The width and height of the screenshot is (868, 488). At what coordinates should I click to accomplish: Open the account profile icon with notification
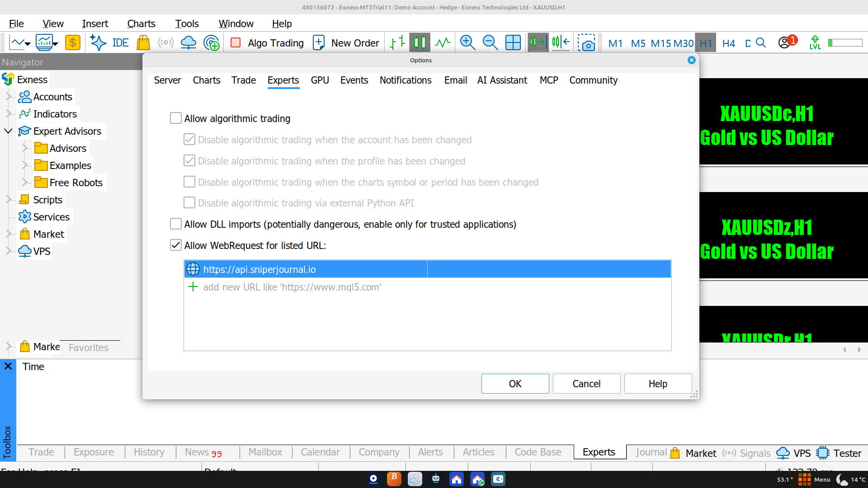click(788, 42)
